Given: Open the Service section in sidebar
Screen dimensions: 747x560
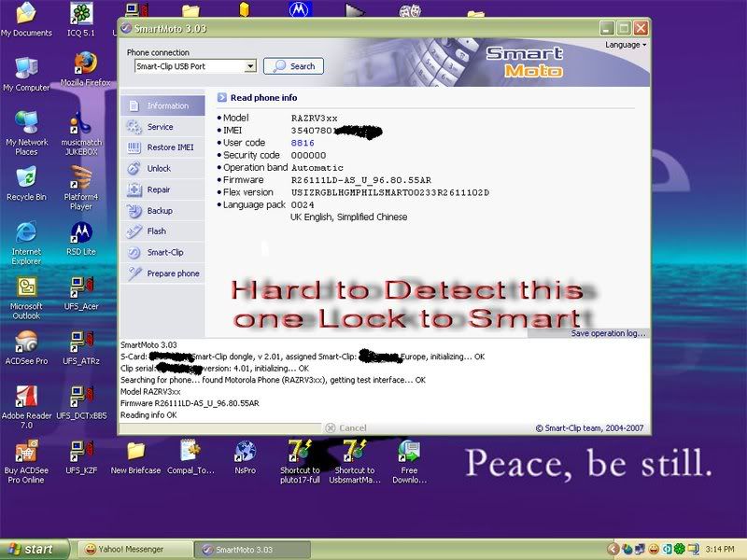Looking at the screenshot, I should (x=162, y=127).
